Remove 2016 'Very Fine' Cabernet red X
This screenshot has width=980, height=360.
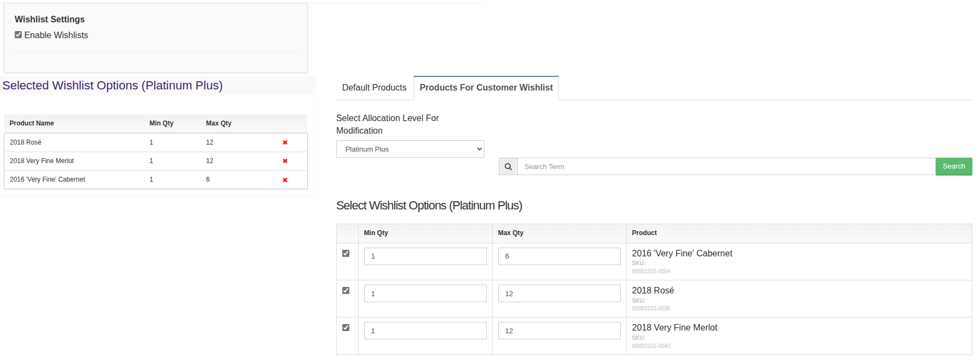285,180
